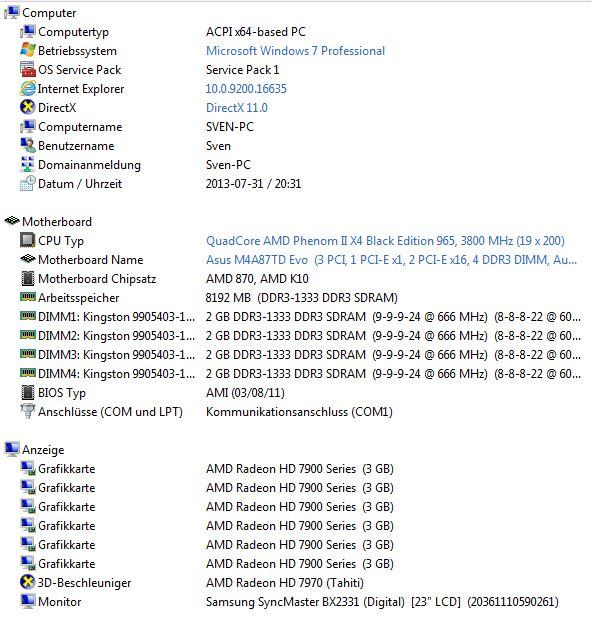Screen dimensions: 592x624
Task: Click the Domainanmeldung label
Action: coord(89,165)
